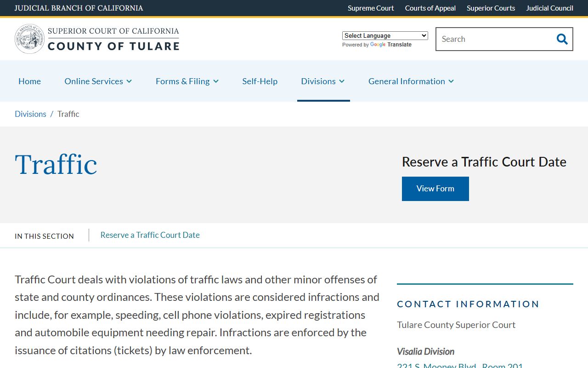Screen dimensions: 588x368
Task: Expand the Forms & Filing menu chevron
Action: pyautogui.click(x=216, y=81)
